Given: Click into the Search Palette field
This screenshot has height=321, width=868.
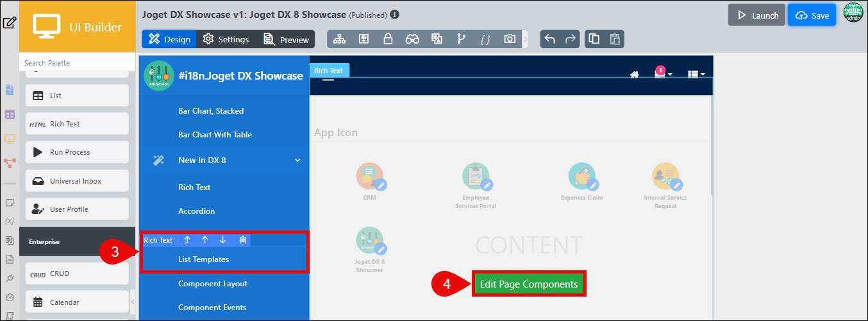Looking at the screenshot, I should [x=77, y=63].
